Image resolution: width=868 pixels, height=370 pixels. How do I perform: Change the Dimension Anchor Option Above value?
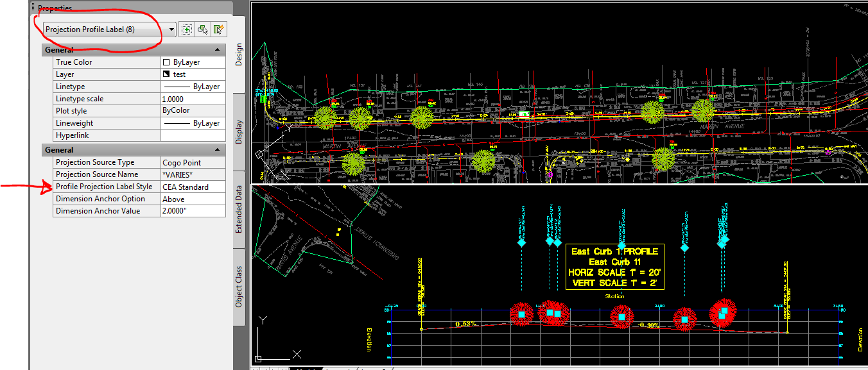click(x=193, y=199)
